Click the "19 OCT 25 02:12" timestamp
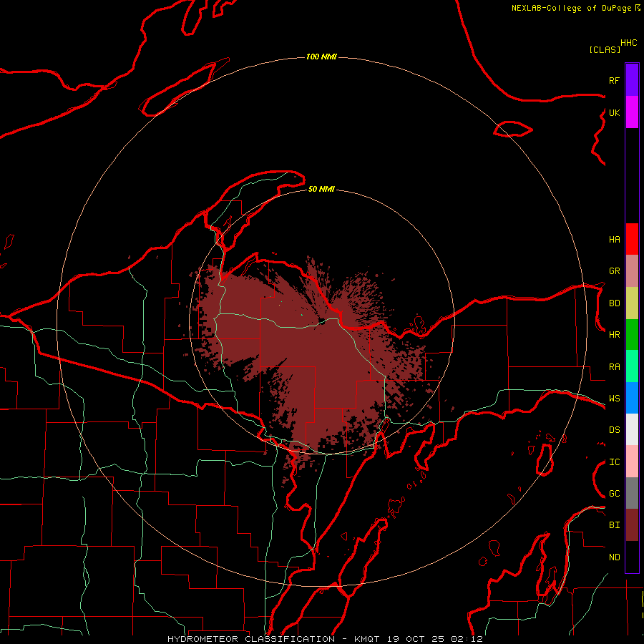This screenshot has height=644, width=644. pyautogui.click(x=435, y=639)
